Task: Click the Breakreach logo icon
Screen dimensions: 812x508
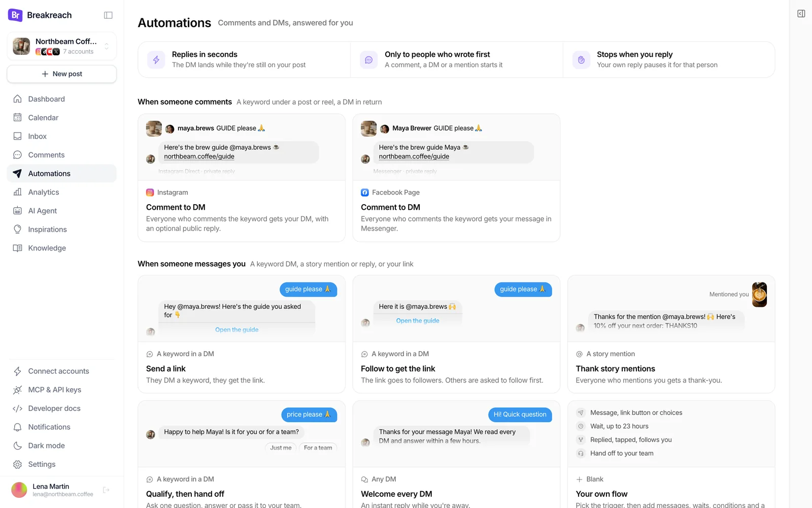Action: tap(15, 15)
